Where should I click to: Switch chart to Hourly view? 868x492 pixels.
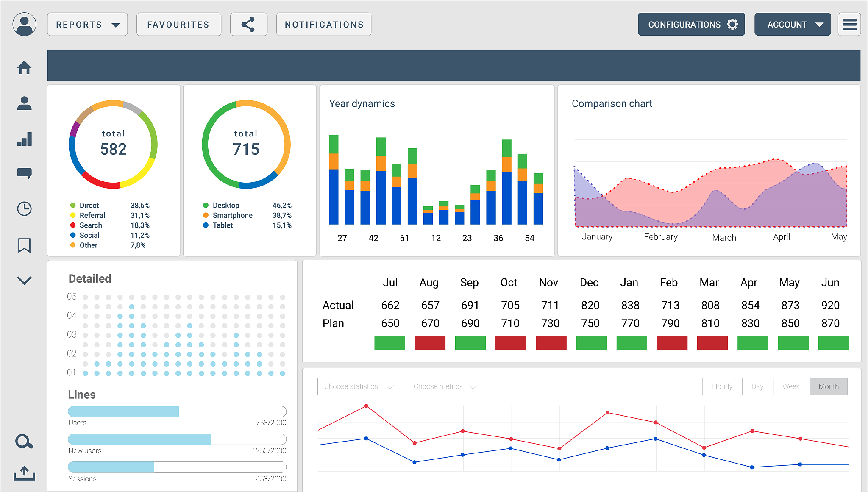[x=722, y=386]
